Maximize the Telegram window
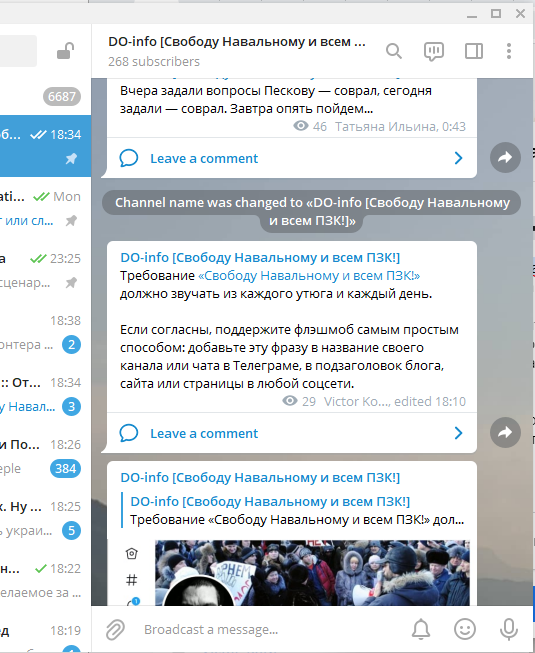535x653 pixels. tap(496, 13)
